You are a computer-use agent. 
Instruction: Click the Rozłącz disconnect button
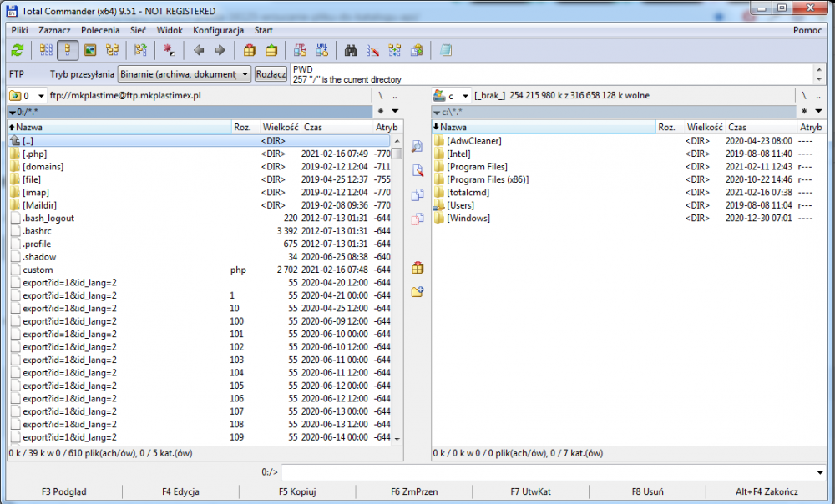coord(271,74)
